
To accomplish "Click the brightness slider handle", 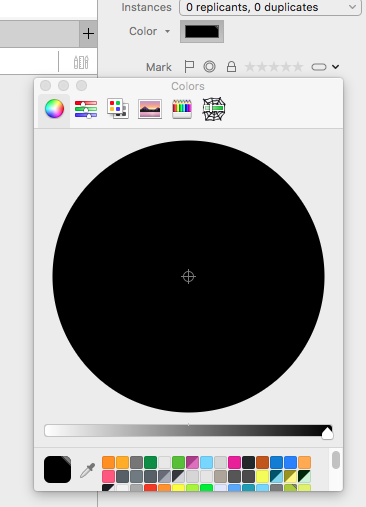I will coord(327,433).
